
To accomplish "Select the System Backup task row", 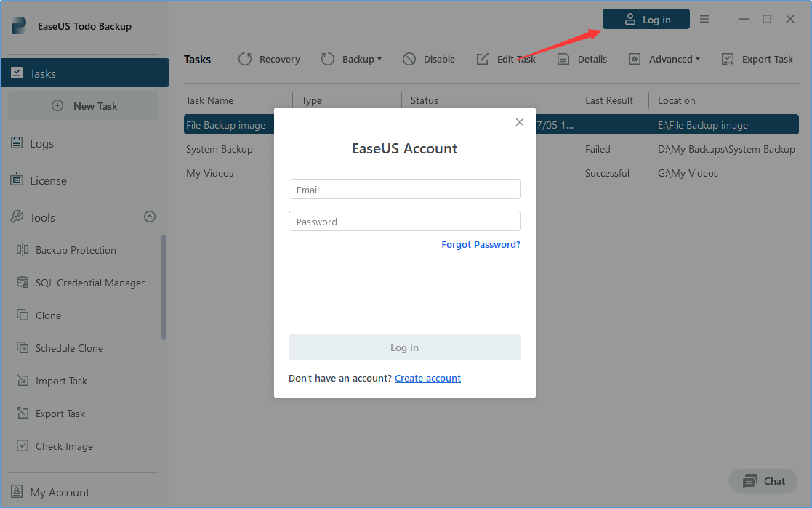I will click(x=220, y=149).
